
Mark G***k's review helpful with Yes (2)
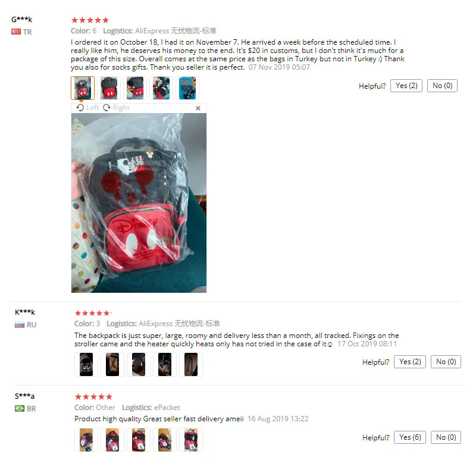click(x=406, y=86)
